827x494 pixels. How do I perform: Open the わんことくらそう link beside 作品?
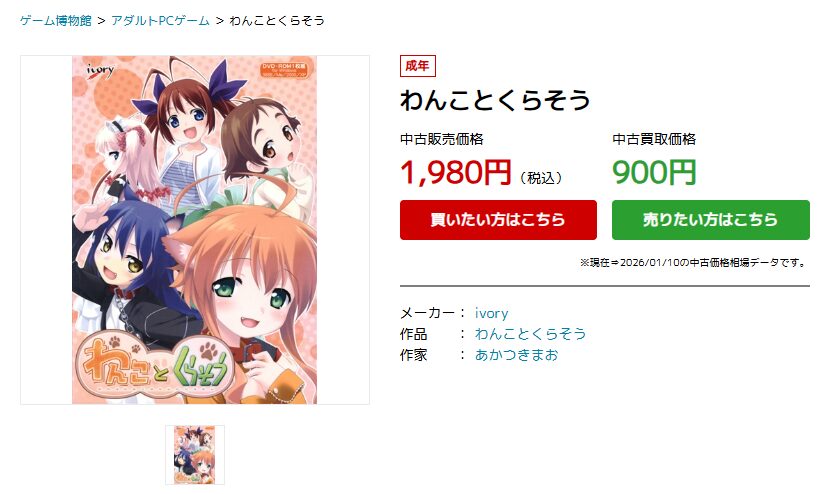tap(530, 334)
